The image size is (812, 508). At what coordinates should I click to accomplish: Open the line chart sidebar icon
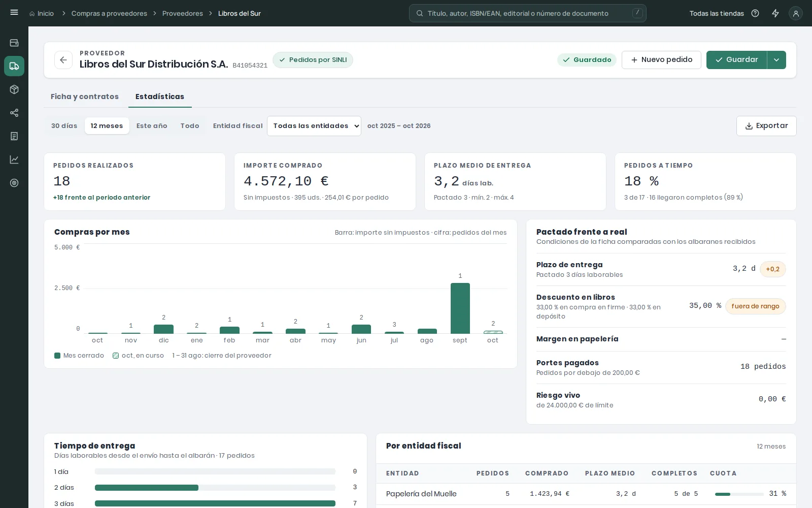click(x=14, y=160)
